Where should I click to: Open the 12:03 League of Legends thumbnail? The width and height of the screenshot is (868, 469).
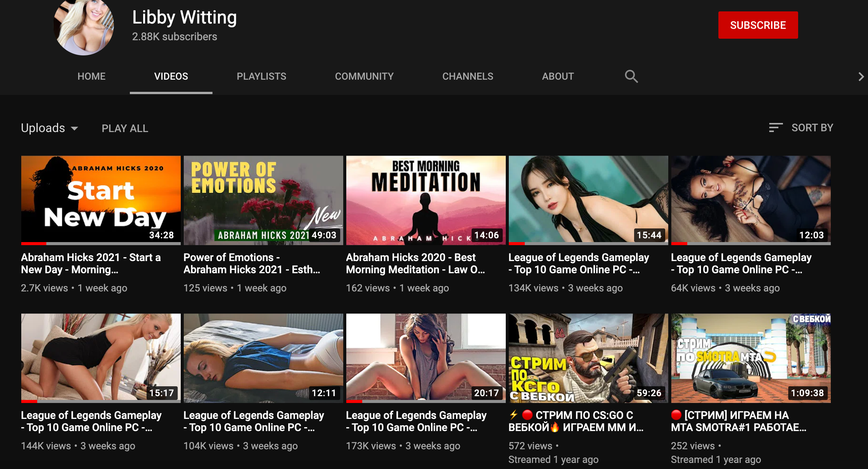(x=751, y=200)
